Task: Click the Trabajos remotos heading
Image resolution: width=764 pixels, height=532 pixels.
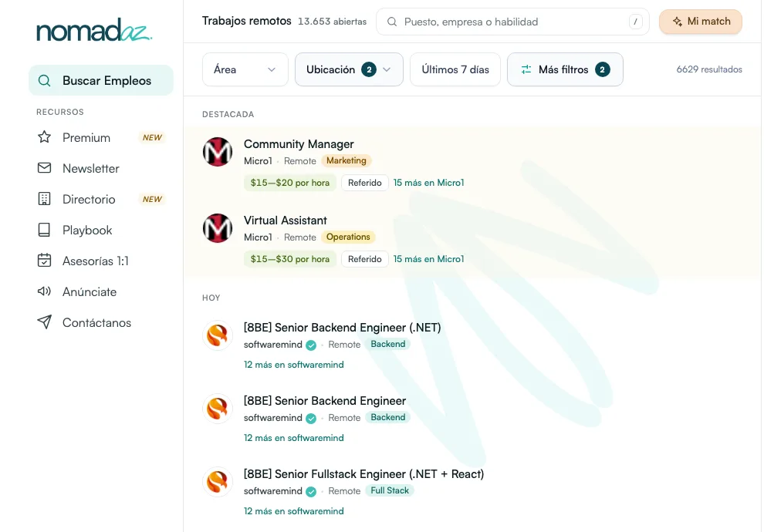Action: pyautogui.click(x=246, y=21)
